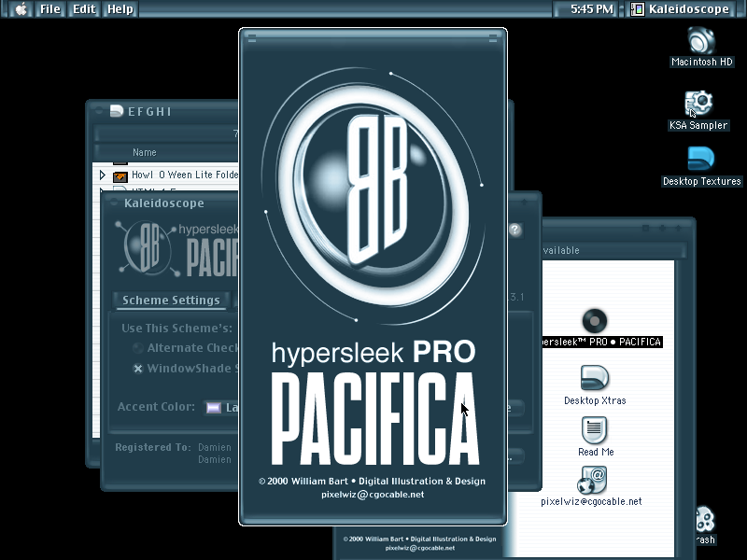Screen dimensions: 747x560
Task: Click the small BB logo in Kaleidoscope window
Action: pos(148,246)
